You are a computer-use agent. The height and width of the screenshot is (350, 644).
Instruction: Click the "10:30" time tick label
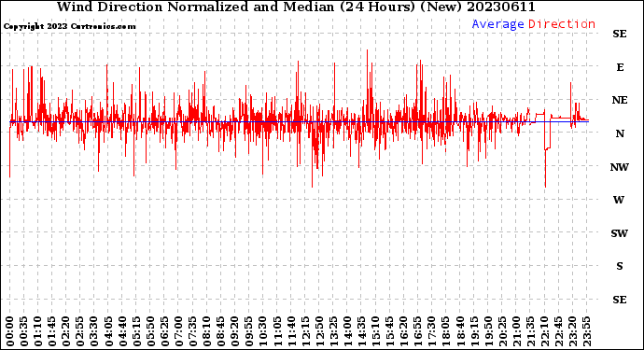pos(263,331)
